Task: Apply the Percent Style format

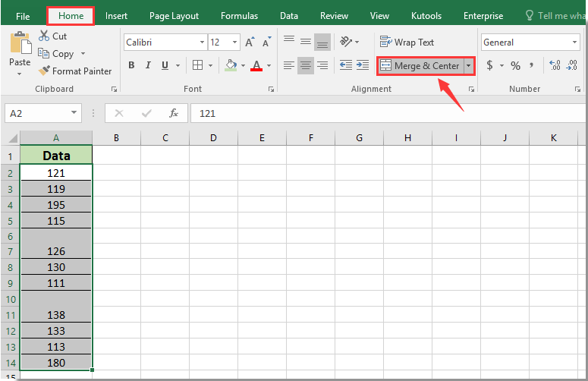Action: (515, 65)
